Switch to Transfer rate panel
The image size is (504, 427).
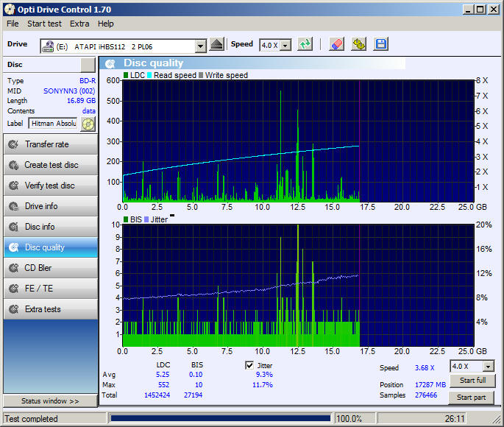51,144
